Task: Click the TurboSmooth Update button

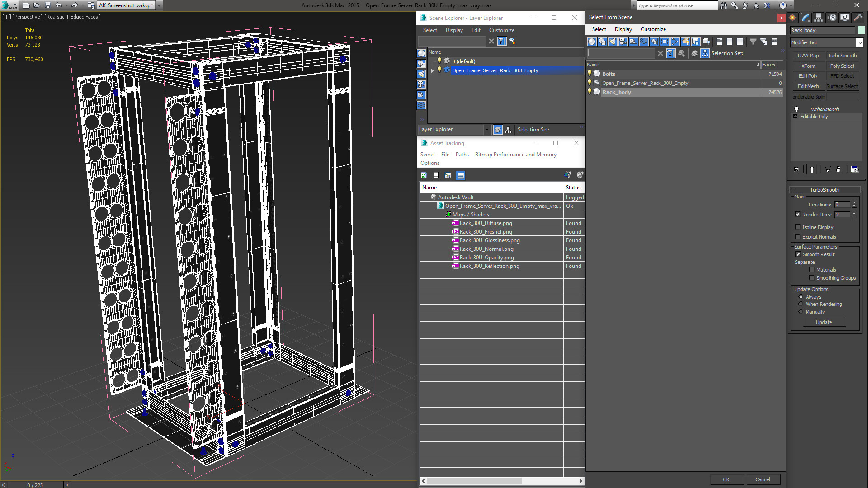Action: tap(824, 322)
